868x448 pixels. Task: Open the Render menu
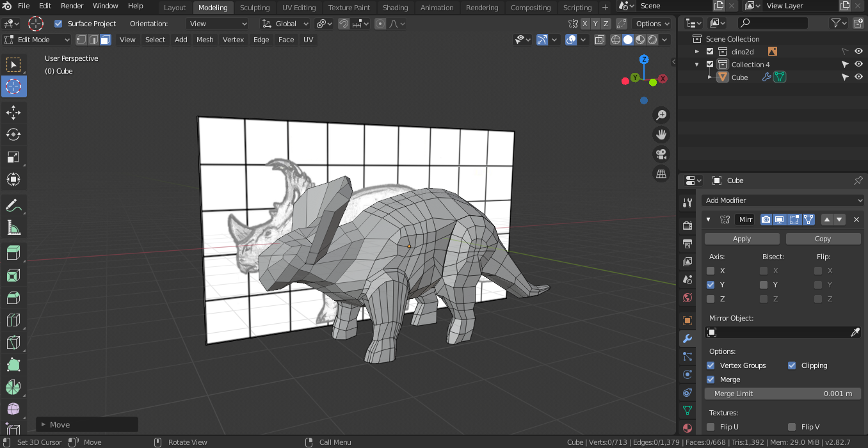coord(72,6)
